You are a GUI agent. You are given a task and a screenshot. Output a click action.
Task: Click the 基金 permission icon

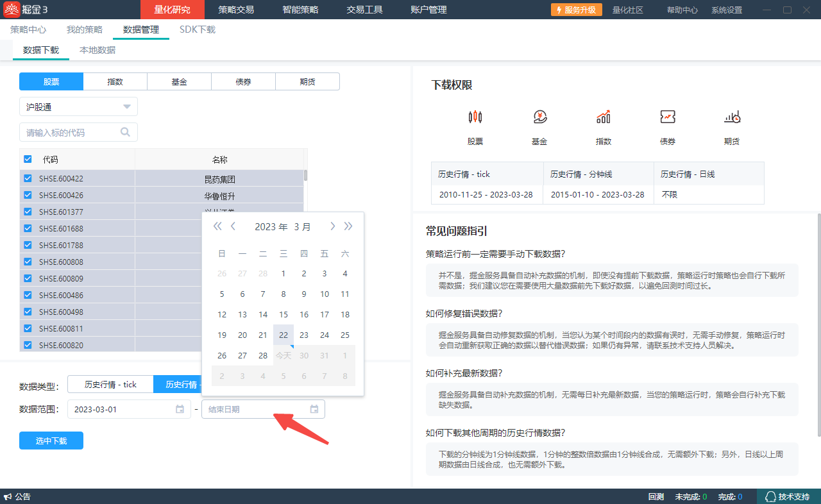(539, 117)
